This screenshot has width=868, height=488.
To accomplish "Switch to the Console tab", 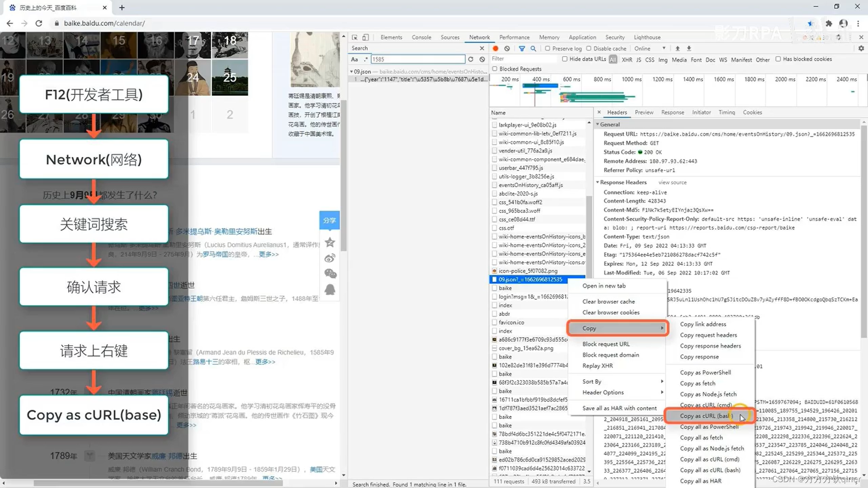I will click(x=421, y=38).
